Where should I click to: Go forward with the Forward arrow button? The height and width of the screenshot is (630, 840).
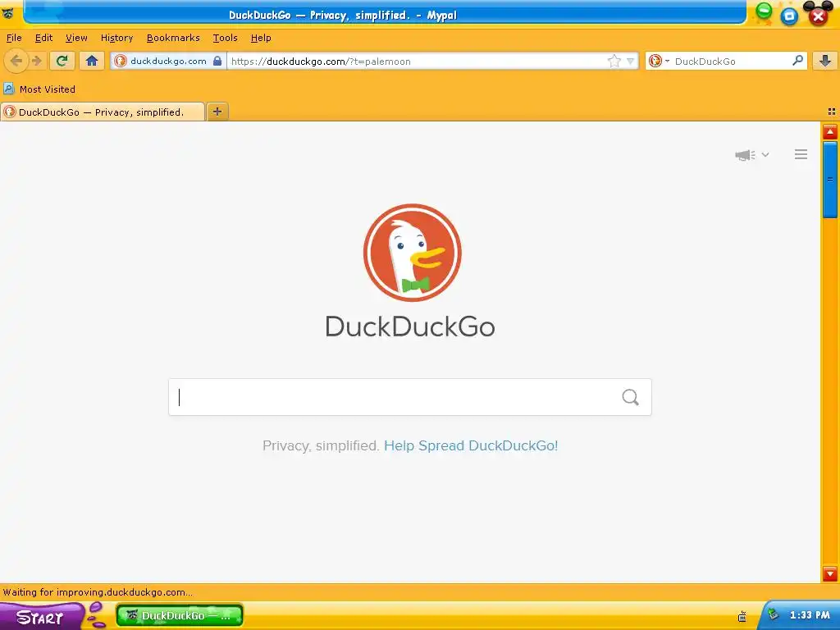(x=36, y=61)
